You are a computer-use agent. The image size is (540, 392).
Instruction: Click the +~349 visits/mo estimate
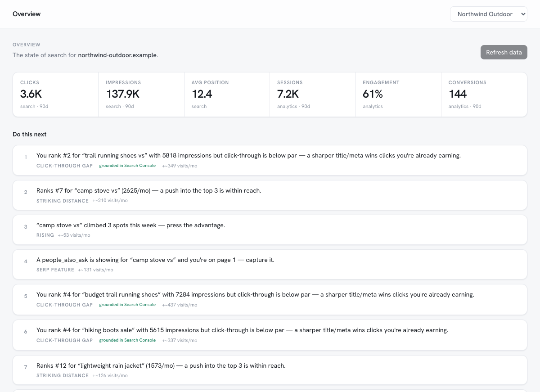(x=180, y=166)
